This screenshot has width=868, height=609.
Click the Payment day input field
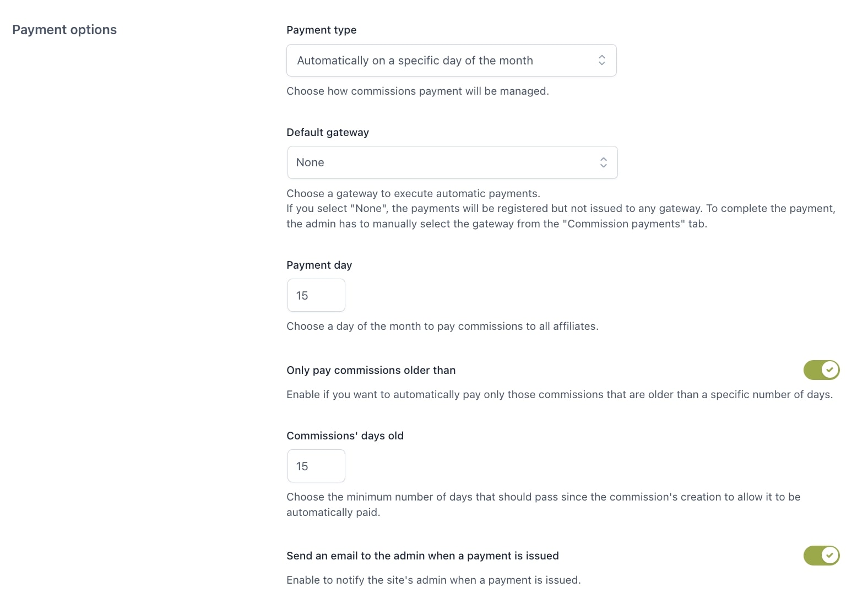coord(316,295)
